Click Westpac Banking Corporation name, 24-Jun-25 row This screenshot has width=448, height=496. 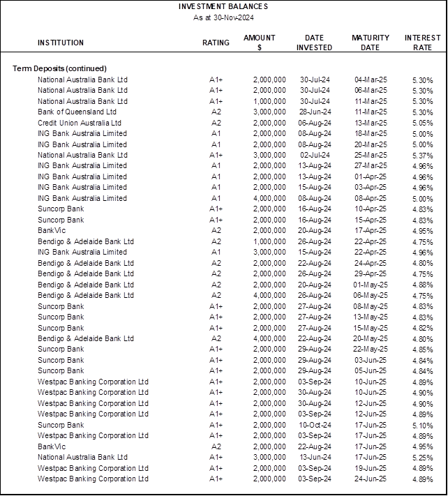pyautogui.click(x=93, y=479)
